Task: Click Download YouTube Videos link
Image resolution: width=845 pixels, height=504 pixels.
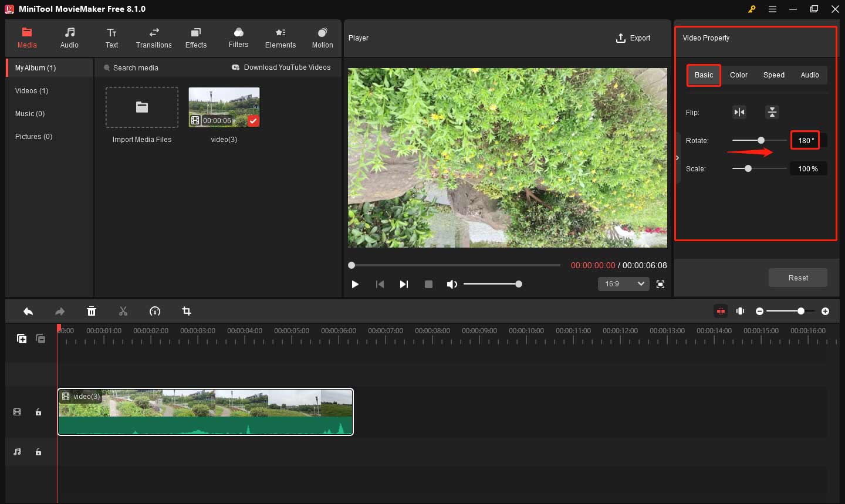Action: [x=281, y=67]
